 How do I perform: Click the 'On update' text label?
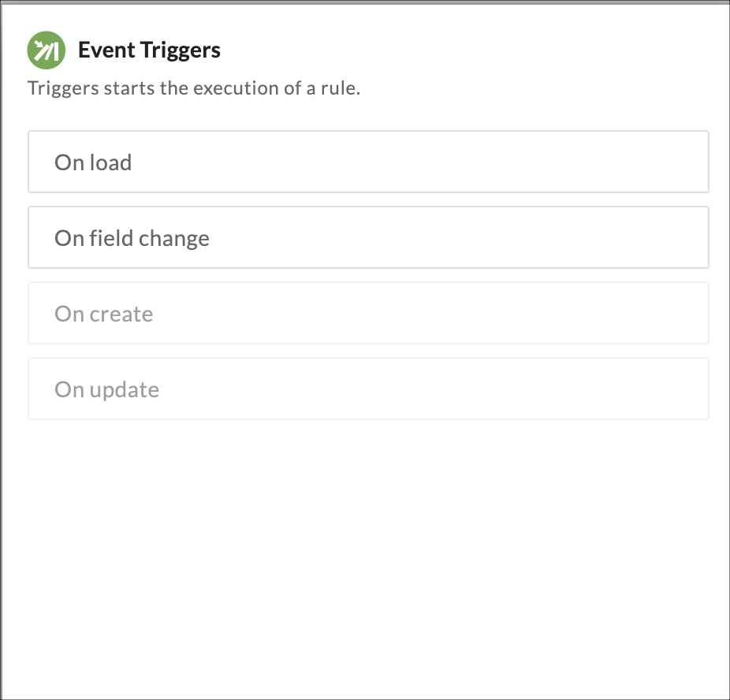[x=106, y=389]
